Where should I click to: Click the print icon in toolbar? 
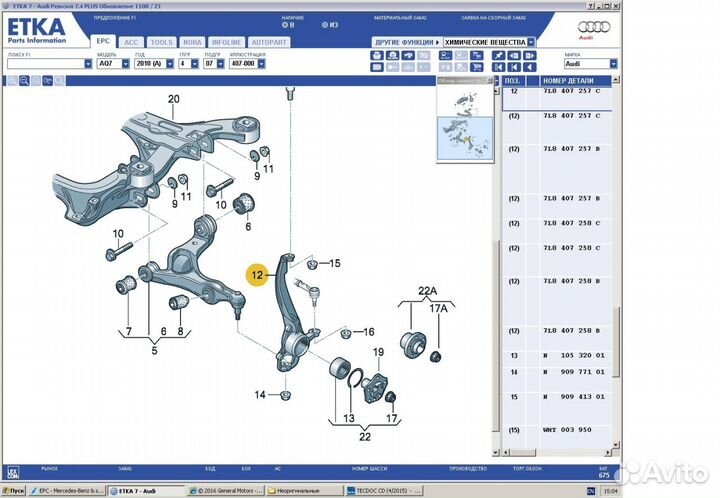pyautogui.click(x=377, y=55)
